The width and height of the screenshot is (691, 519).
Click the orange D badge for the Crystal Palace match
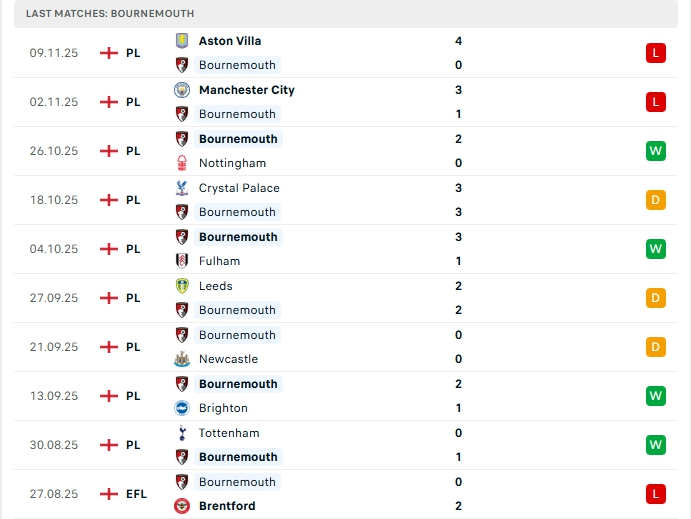655,200
